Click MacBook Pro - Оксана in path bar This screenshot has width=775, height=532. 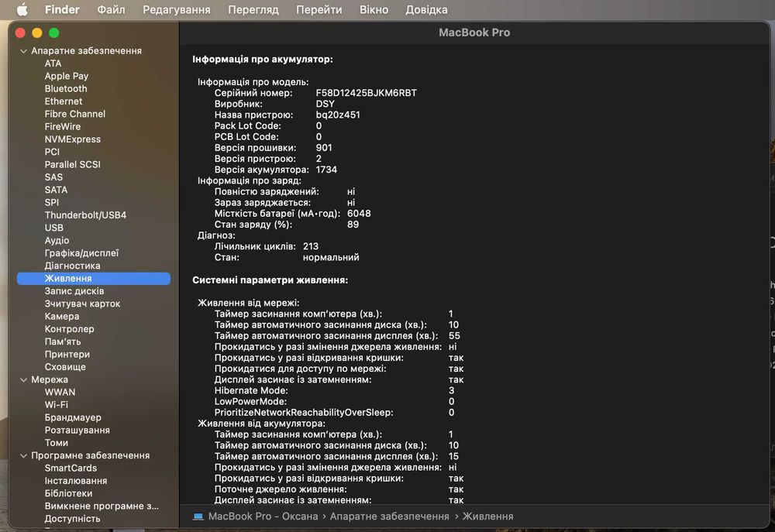click(263, 517)
